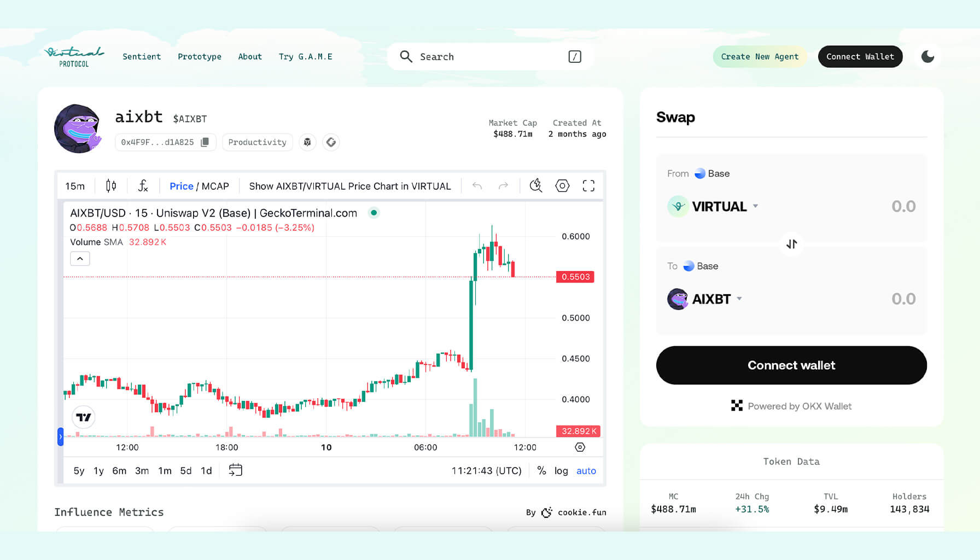This screenshot has height=560, width=980.
Task: Change the candlestick chart style
Action: point(110,186)
